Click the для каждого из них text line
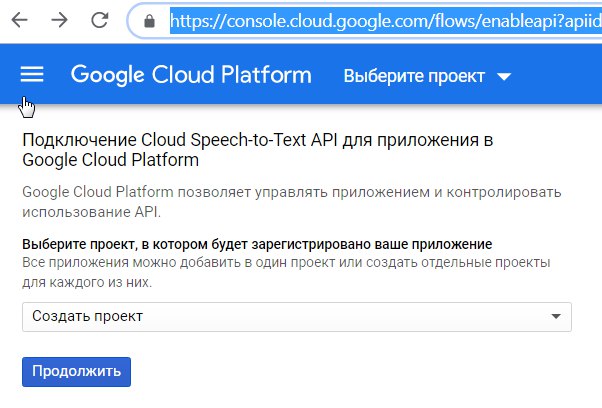 click(x=87, y=282)
